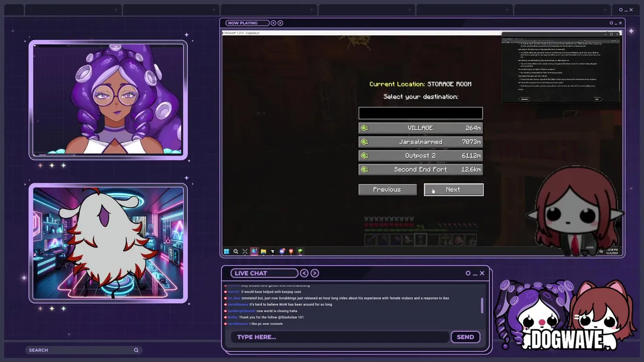644x362 pixels.
Task: Select the VILLAGE destination
Action: tap(421, 128)
